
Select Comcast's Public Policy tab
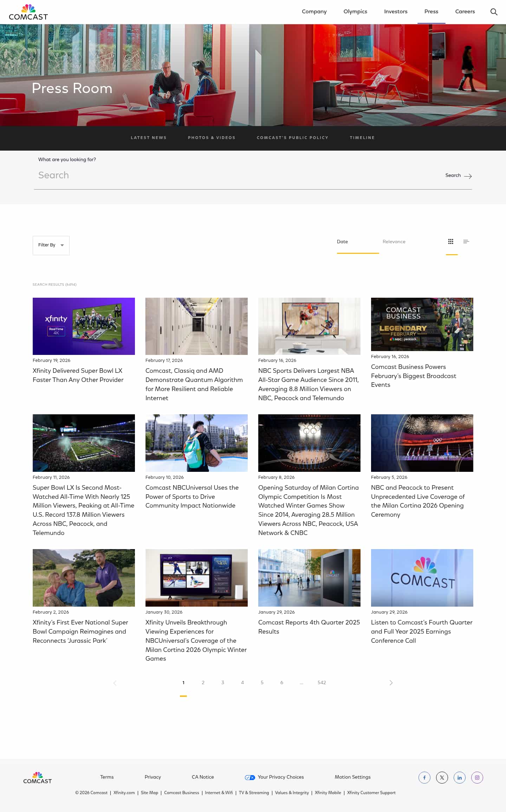tap(292, 138)
